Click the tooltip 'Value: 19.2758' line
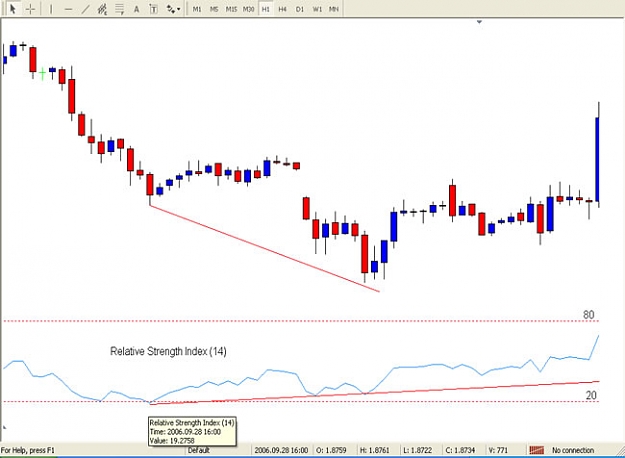Viewport: 625px width, 458px height. pyautogui.click(x=172, y=440)
